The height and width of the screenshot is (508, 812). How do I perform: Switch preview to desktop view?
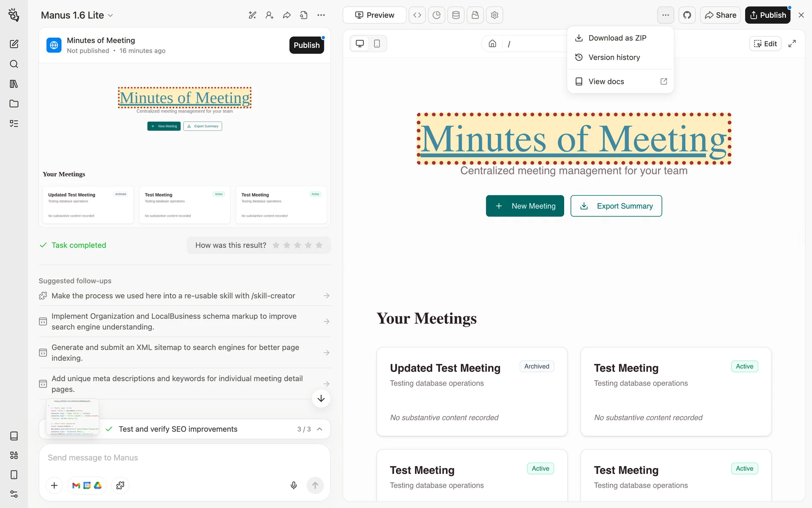pos(360,44)
